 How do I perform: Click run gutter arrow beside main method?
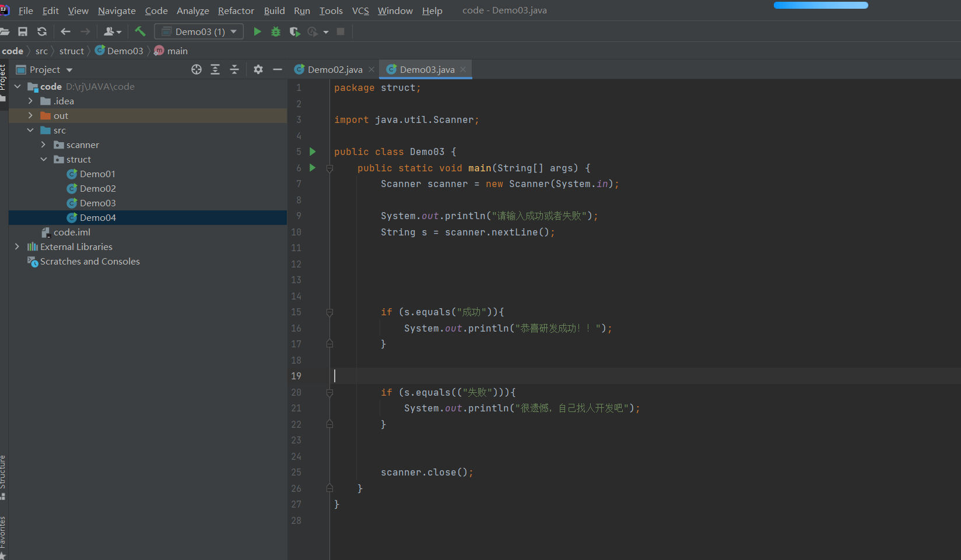[x=313, y=168]
